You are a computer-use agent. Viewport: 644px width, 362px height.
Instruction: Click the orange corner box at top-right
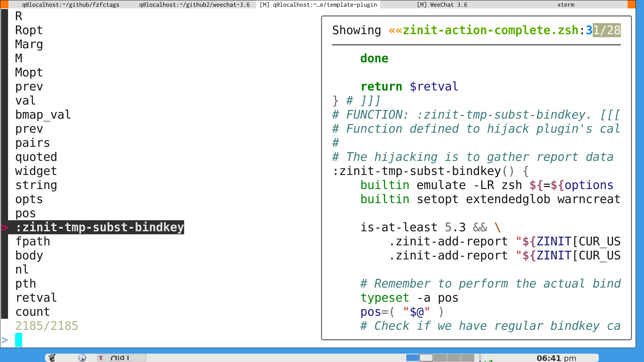point(631,4)
